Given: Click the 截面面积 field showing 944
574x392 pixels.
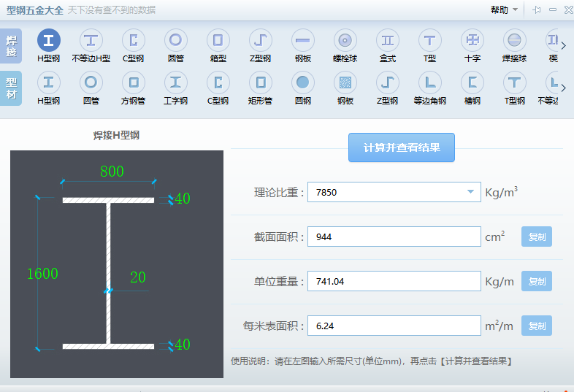Looking at the screenshot, I should (394, 237).
